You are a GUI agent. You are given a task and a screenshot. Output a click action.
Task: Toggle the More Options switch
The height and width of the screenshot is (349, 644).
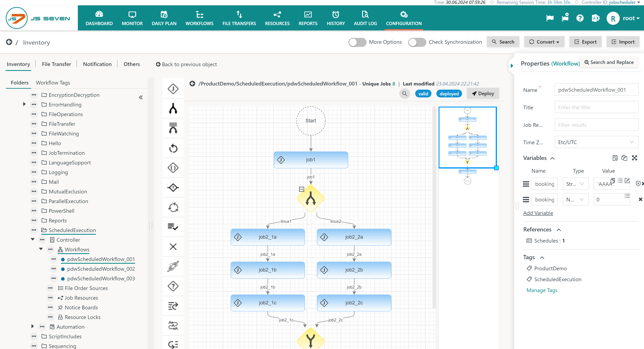coord(357,42)
